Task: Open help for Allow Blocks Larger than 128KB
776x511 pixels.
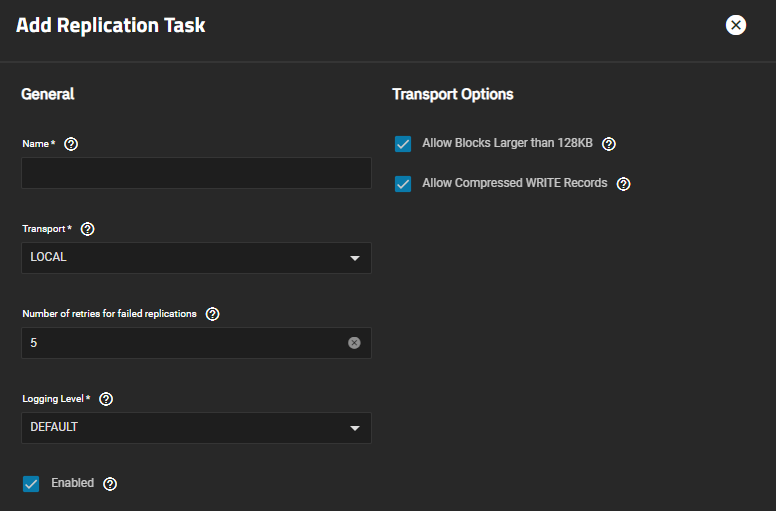Action: click(x=609, y=144)
